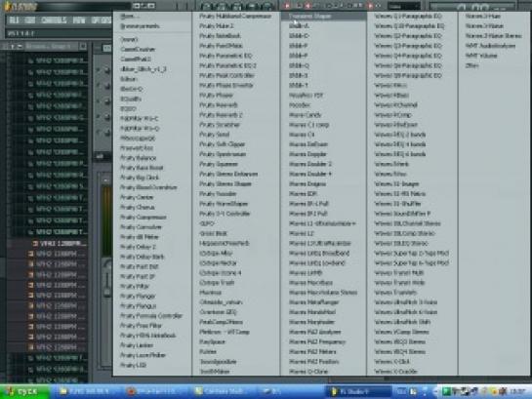
Task: Click the highlighted Transient Shaper entry
Action: [323, 16]
